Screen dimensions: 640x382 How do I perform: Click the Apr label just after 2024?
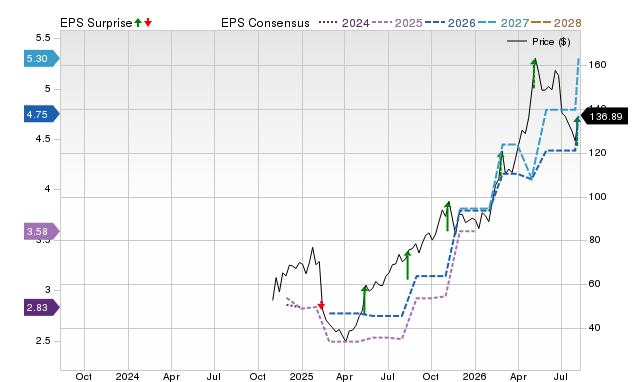click(171, 376)
